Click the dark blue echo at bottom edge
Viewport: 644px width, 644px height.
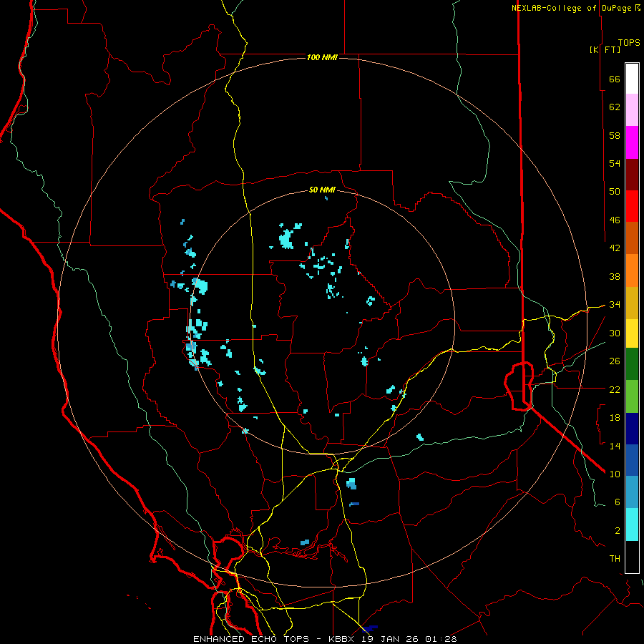click(370, 628)
